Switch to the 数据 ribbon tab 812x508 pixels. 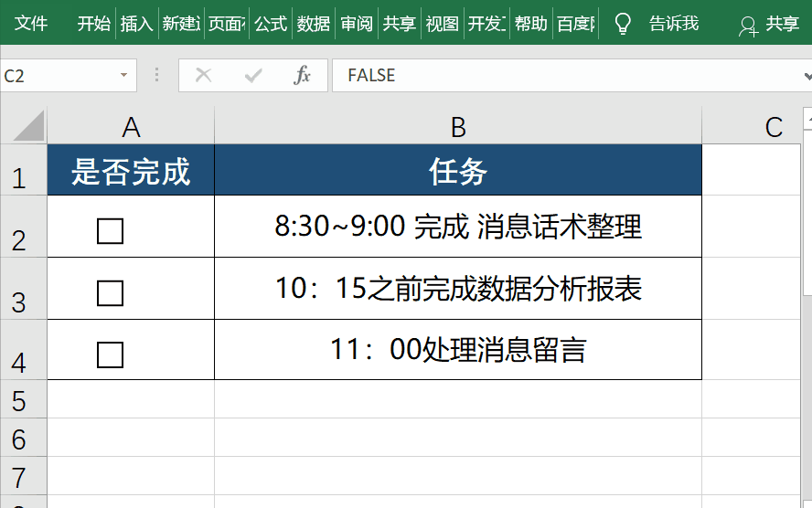[x=314, y=23]
